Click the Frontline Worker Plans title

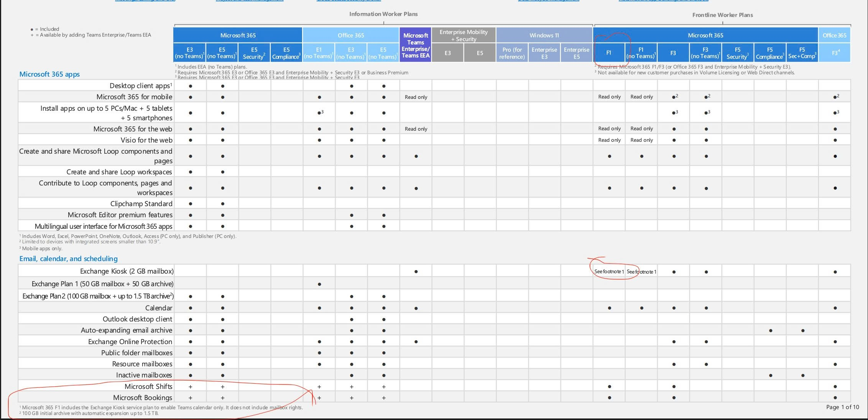[x=722, y=15]
